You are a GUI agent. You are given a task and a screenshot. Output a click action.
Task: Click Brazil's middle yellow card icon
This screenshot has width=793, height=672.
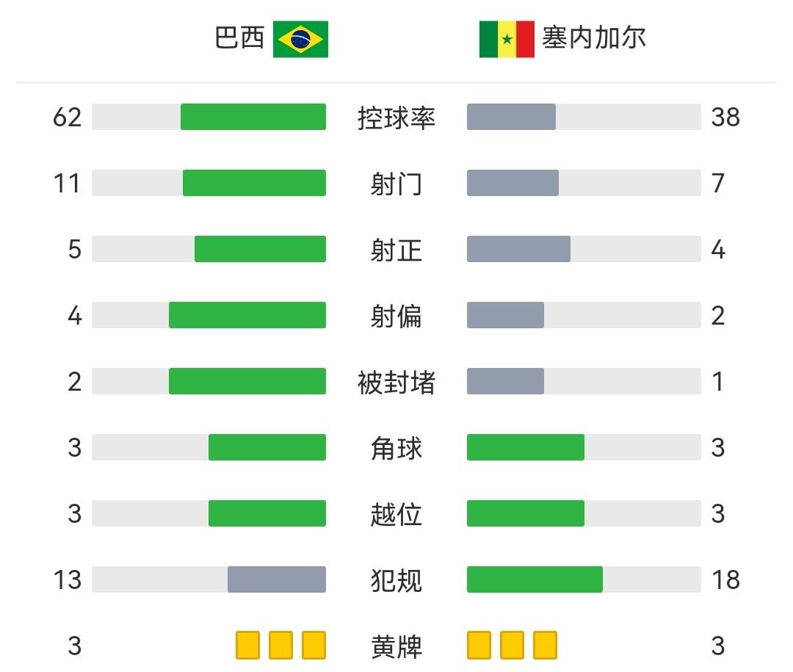click(280, 645)
